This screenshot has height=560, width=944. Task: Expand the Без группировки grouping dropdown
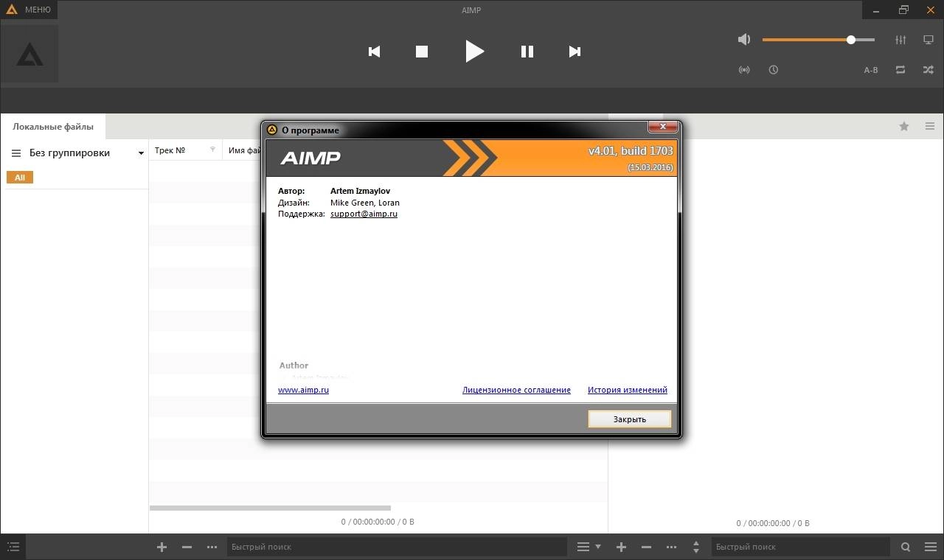pos(141,153)
